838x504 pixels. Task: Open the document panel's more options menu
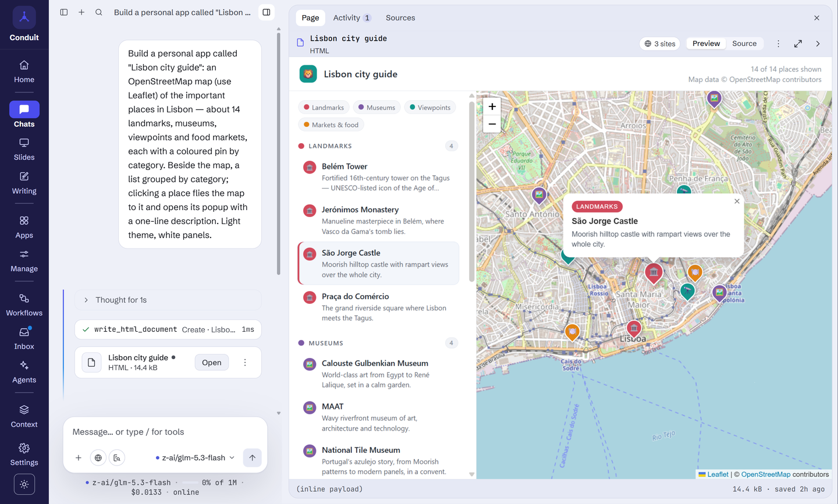tap(778, 44)
